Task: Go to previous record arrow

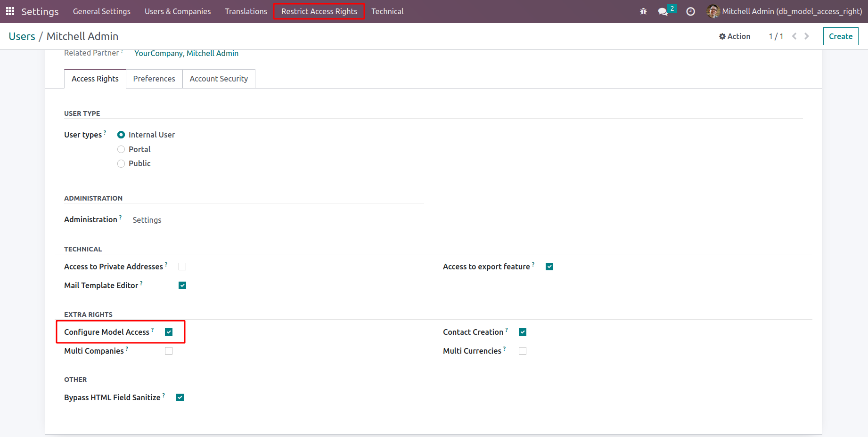Action: pos(794,36)
